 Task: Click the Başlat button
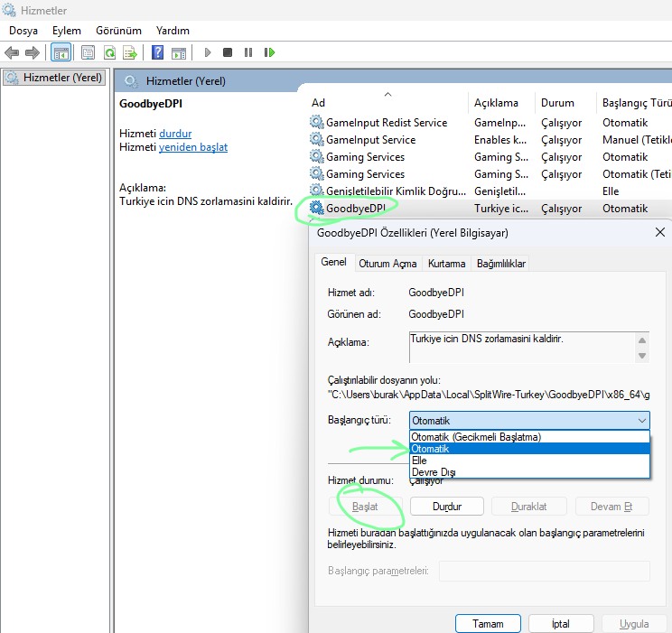click(x=365, y=507)
